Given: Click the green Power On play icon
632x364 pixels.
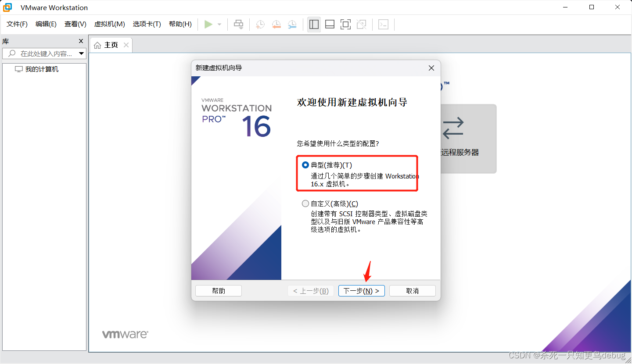Looking at the screenshot, I should point(208,25).
